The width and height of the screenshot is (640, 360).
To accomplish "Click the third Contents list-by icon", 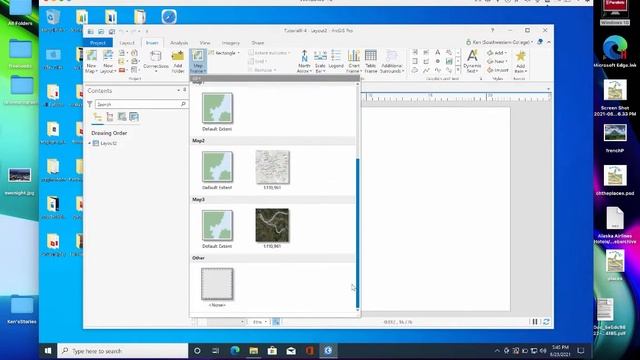I will click(122, 117).
